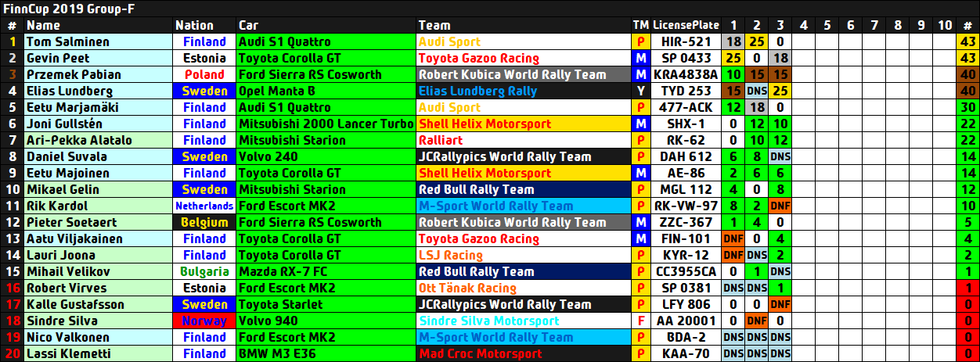Image resolution: width=980 pixels, height=362 pixels.
Task: Click the round 10 column header
Action: point(944,25)
